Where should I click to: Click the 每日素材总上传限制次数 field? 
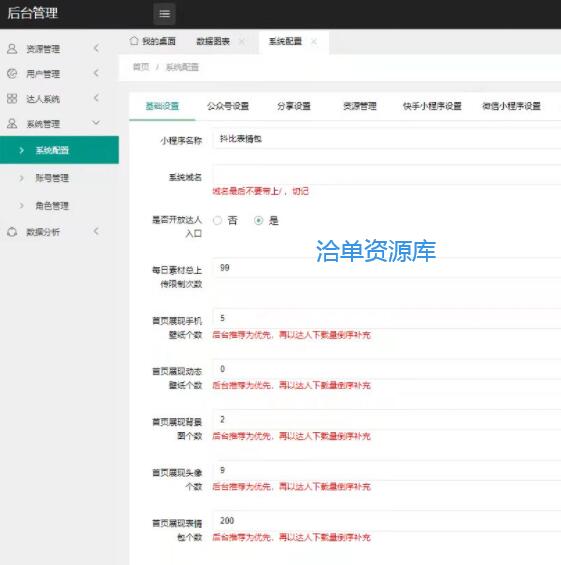(387, 268)
